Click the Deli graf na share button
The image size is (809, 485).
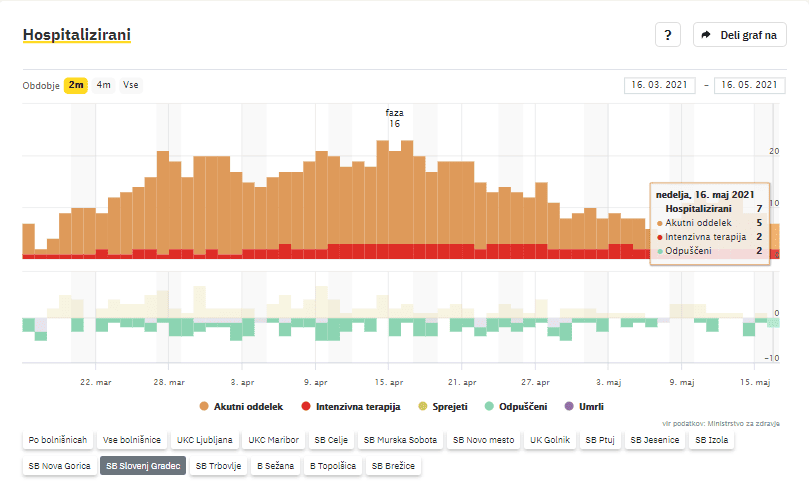[739, 35]
